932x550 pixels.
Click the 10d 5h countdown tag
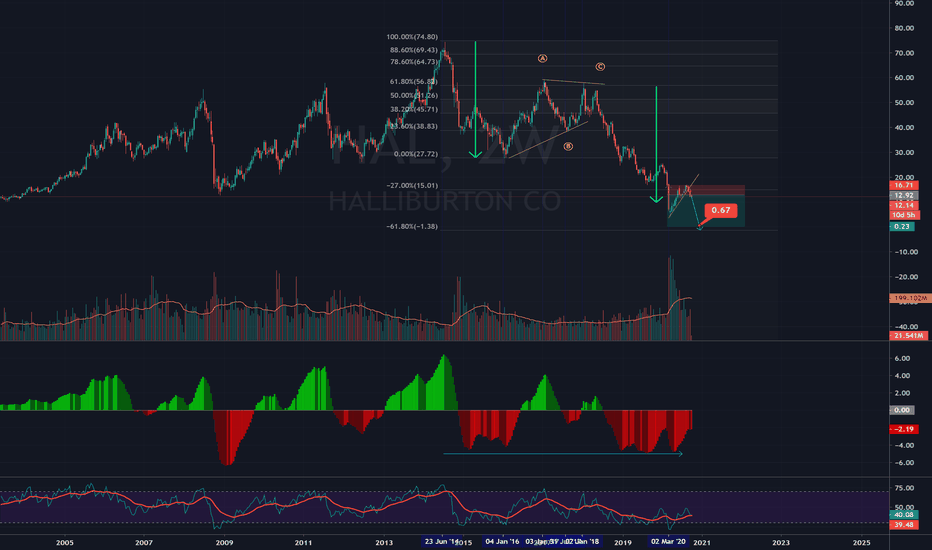[904, 215]
